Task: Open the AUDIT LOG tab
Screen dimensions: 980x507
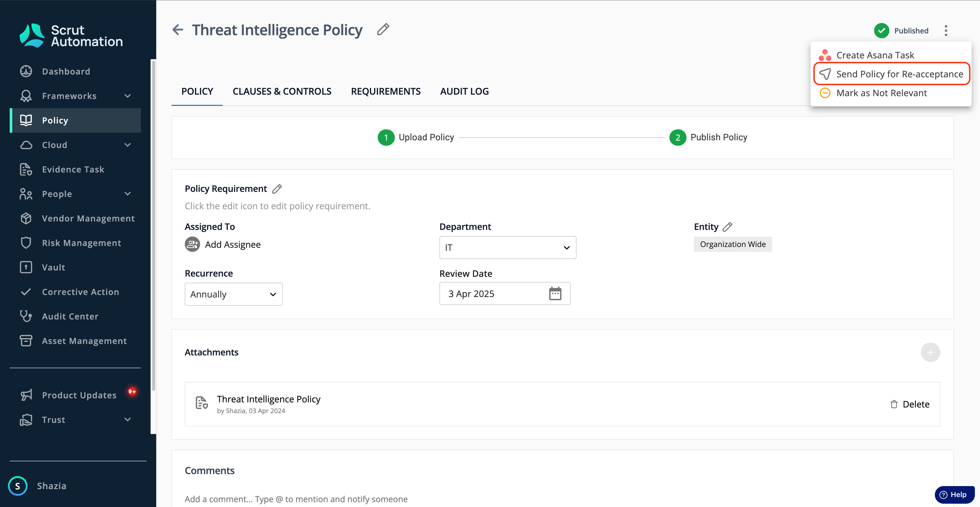Action: click(464, 91)
